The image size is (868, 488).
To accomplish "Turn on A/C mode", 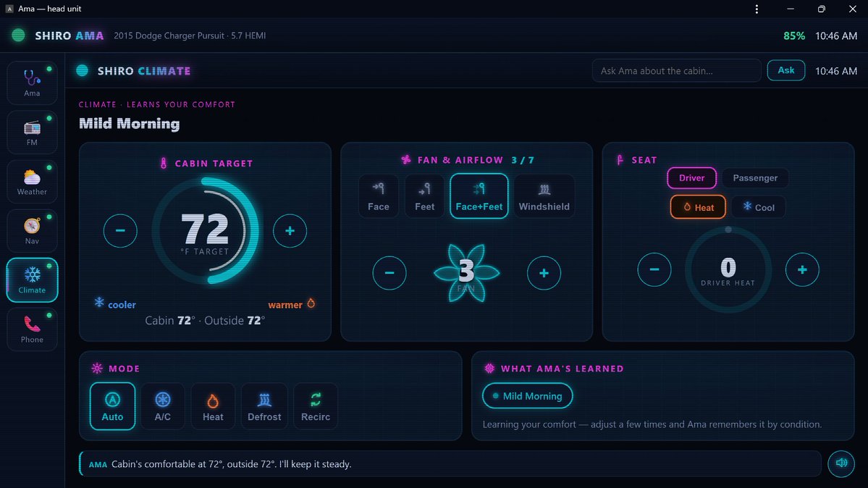I will (x=163, y=406).
